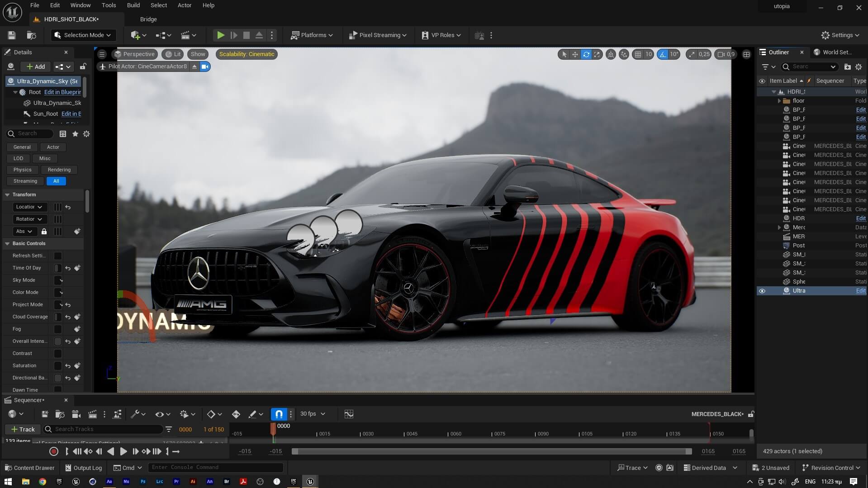
Task: Open the Outliner settings gear icon
Action: click(x=859, y=66)
